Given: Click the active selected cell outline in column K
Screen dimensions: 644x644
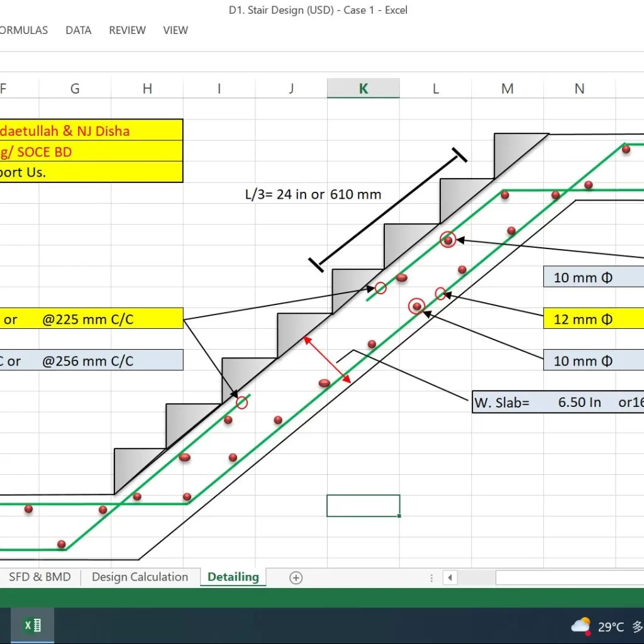Looking at the screenshot, I should 364,506.
